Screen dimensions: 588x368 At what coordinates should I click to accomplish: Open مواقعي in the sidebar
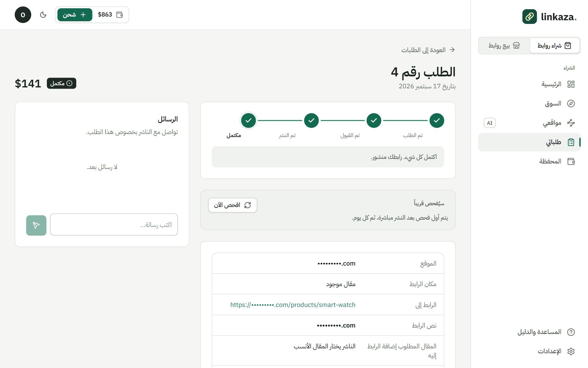(x=529, y=123)
